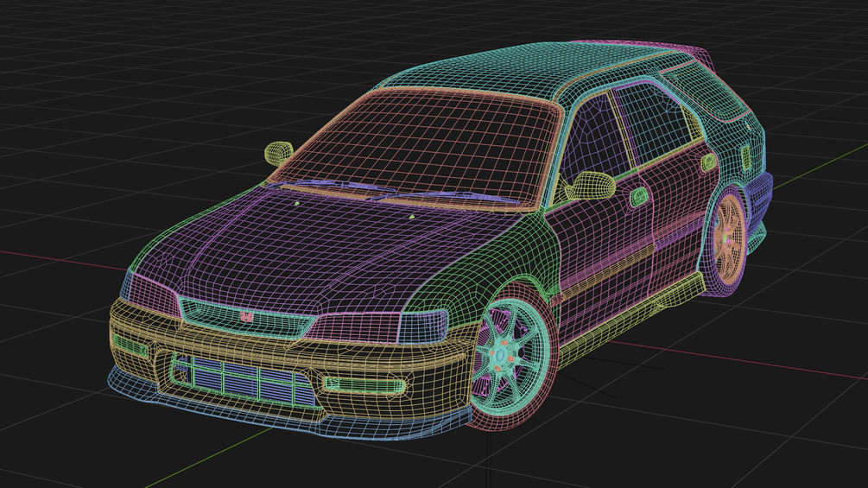Select the yellow side mirror on the front door
Screen dimensions: 868x488
pyautogui.click(x=591, y=186)
